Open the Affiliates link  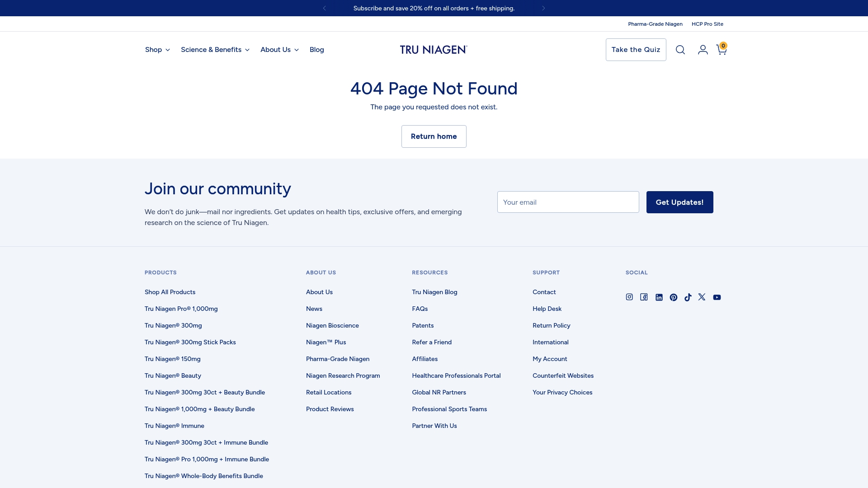point(425,359)
